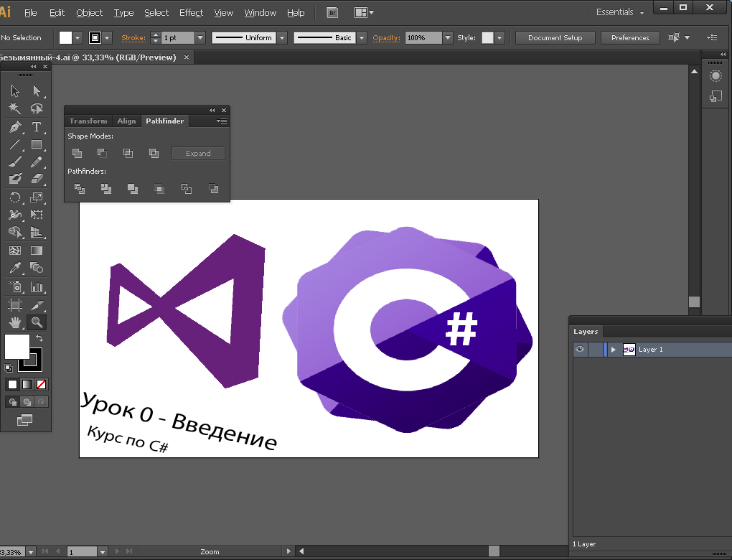Click the Merge pathfinder icon
Screen dimensions: 732x560
point(133,189)
